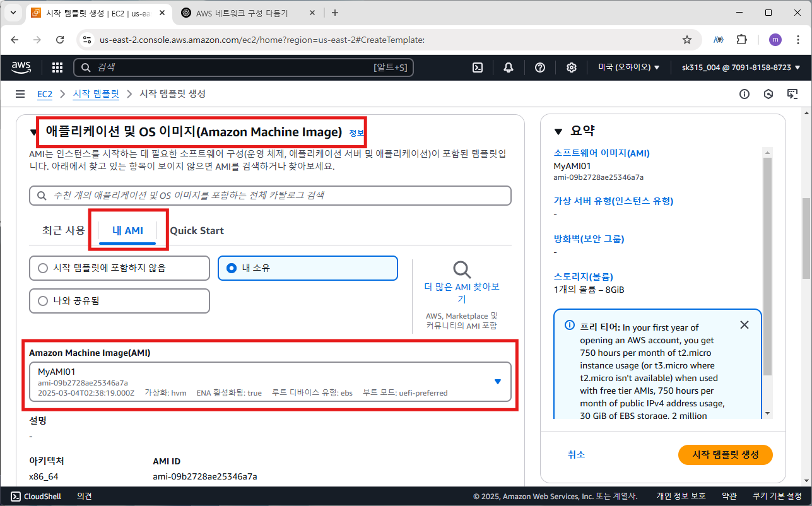Open CloudShell in the footer bar
The image size is (812, 506).
coord(36,497)
